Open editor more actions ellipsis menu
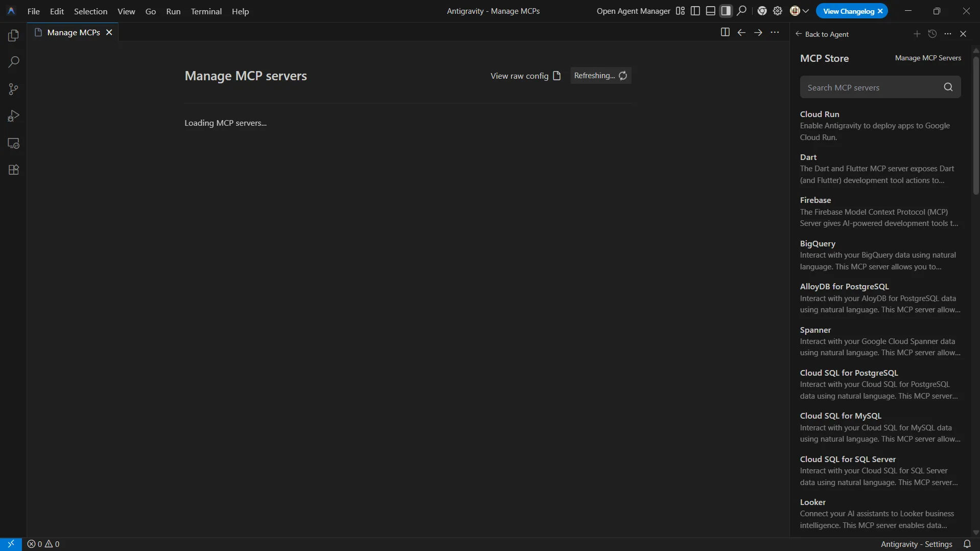The height and width of the screenshot is (551, 980). tap(775, 33)
